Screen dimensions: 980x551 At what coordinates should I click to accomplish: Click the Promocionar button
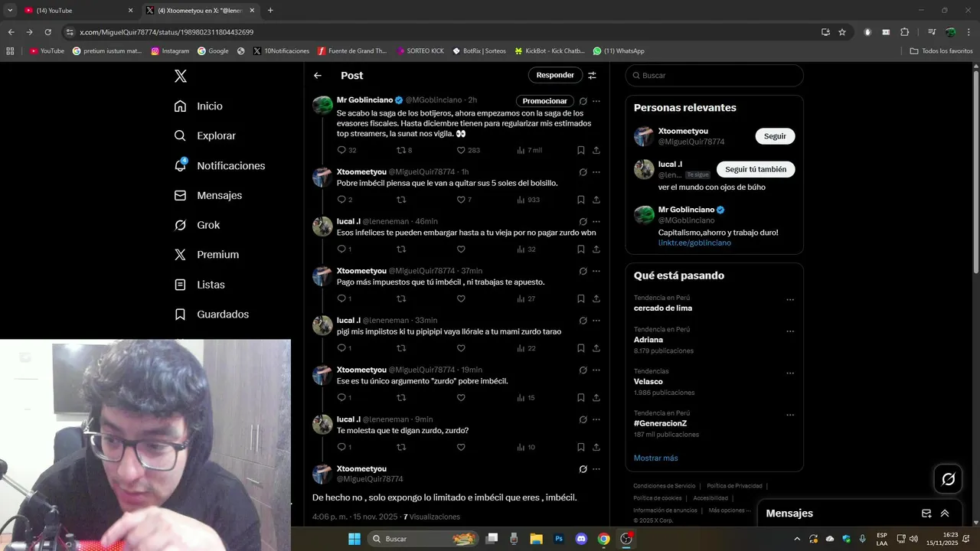point(545,101)
